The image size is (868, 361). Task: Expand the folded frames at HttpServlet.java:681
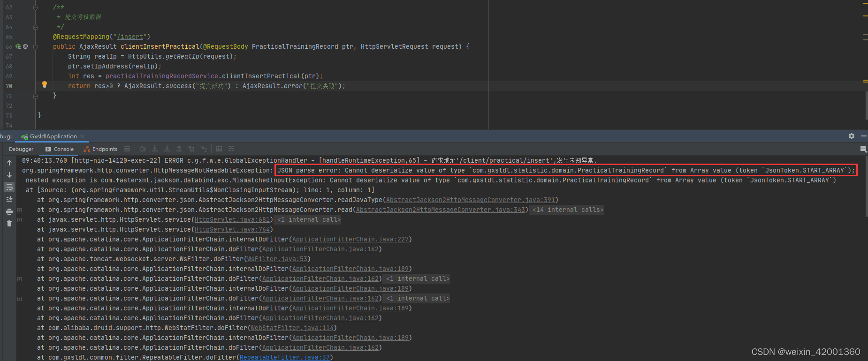pos(20,220)
